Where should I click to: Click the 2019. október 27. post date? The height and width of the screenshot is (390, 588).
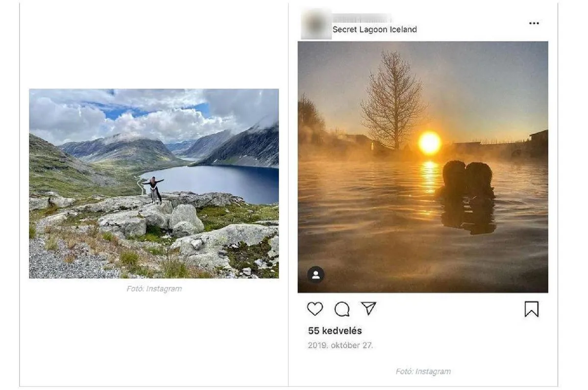341,345
